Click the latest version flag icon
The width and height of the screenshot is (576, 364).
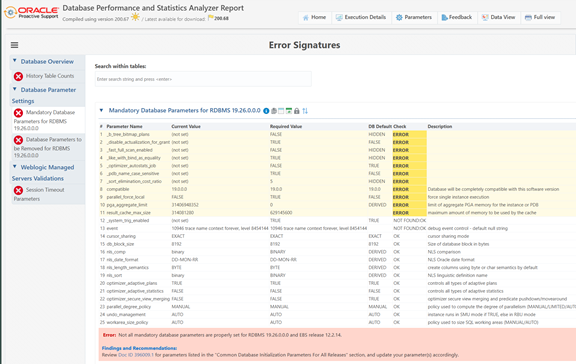click(210, 18)
